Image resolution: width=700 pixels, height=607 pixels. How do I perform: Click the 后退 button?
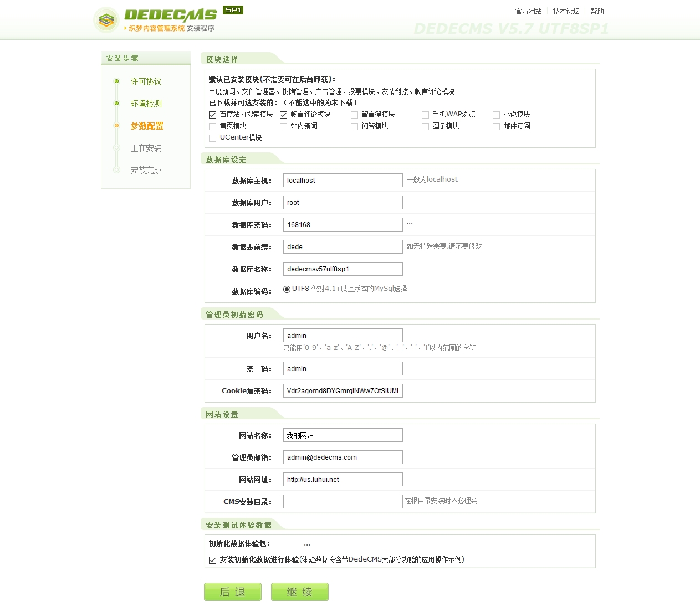(x=233, y=591)
